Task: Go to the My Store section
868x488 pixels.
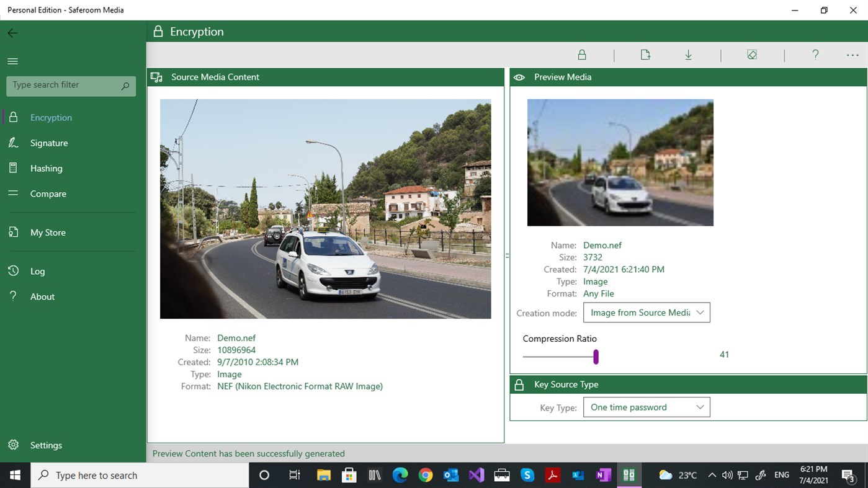Action: [x=13, y=232]
